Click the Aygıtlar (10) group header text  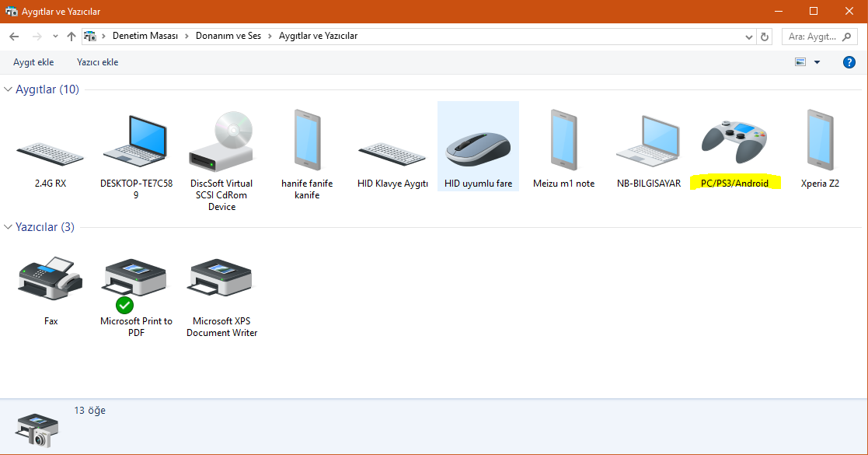47,89
